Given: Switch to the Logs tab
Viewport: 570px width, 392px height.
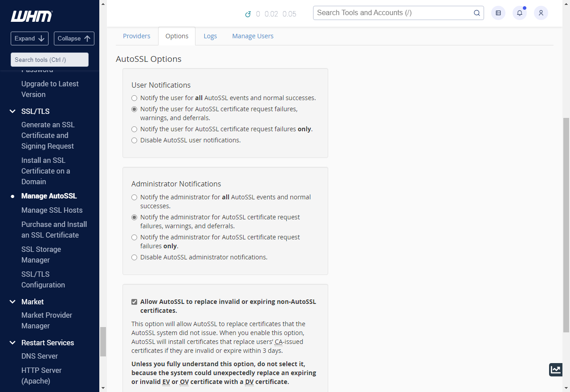Looking at the screenshot, I should click(210, 36).
